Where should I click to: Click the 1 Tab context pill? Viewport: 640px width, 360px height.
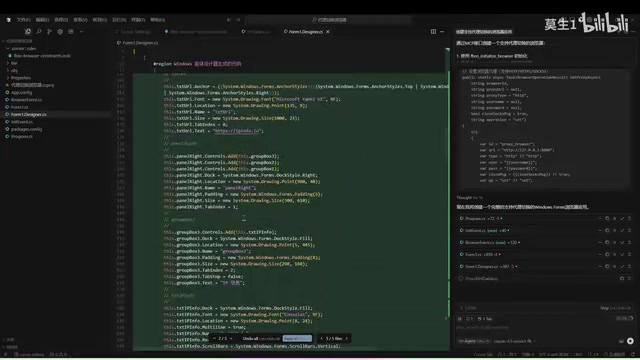(x=485, y=319)
